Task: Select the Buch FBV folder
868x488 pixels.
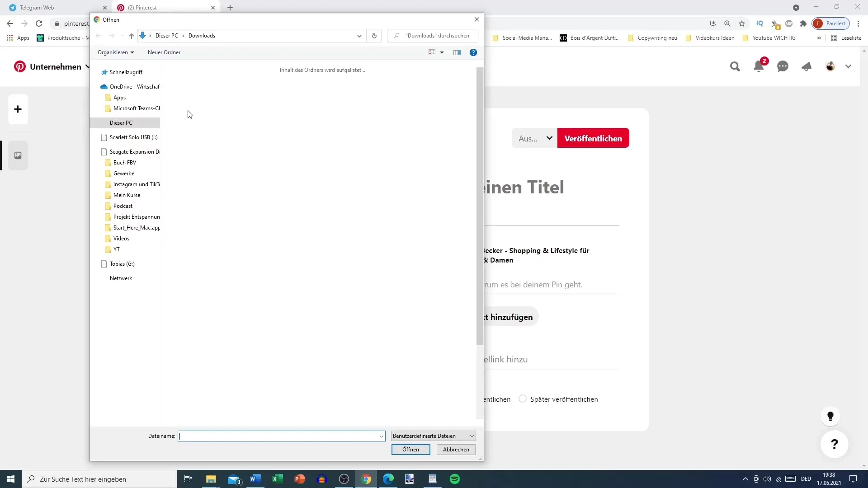Action: [x=120, y=163]
